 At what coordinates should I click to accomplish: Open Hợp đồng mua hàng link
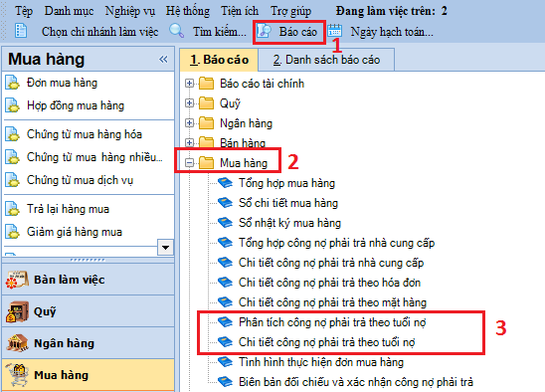76,105
